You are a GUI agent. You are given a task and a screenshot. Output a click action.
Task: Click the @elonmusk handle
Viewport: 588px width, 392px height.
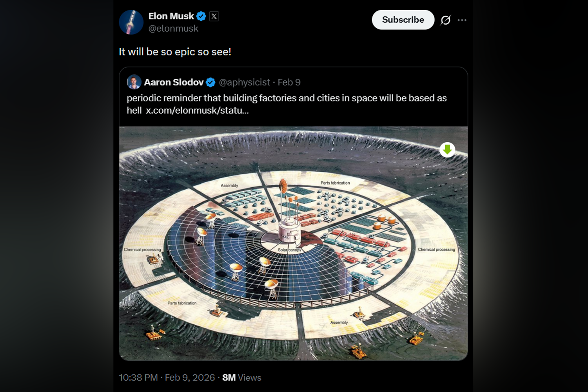click(x=173, y=29)
